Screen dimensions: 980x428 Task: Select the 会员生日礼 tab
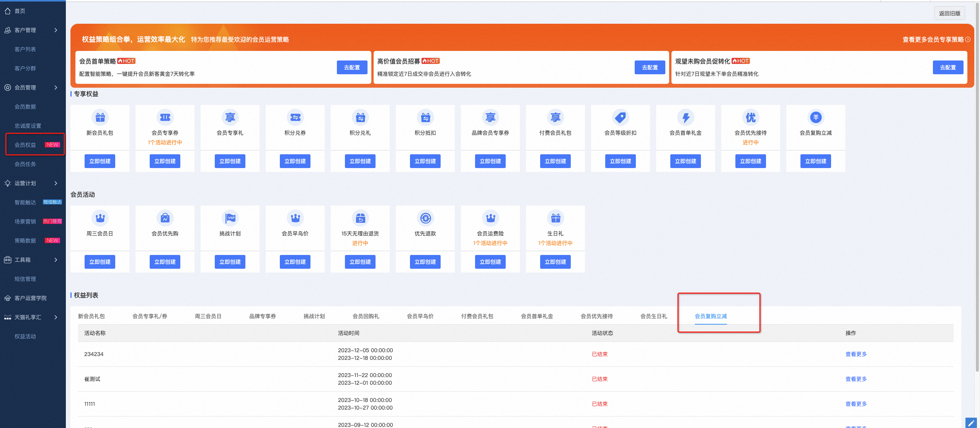(653, 316)
